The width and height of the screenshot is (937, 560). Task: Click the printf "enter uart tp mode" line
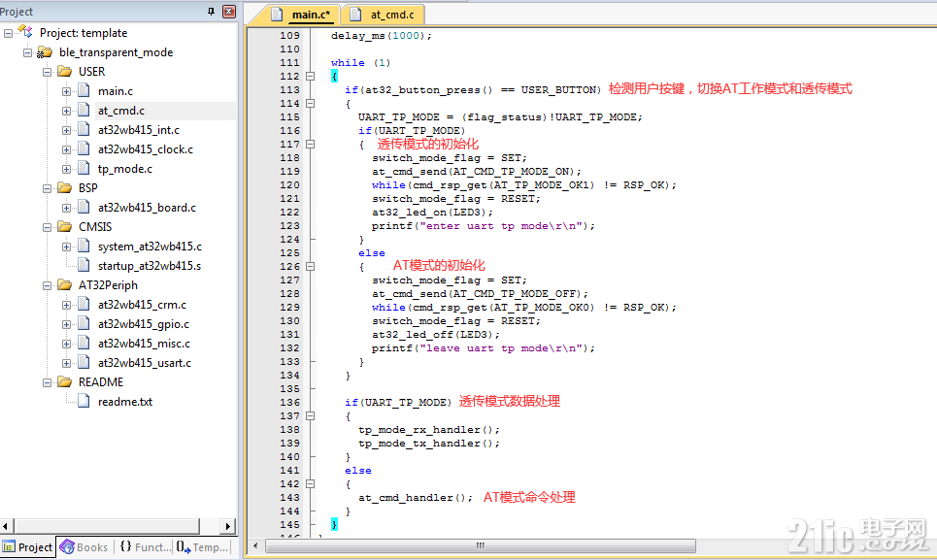(x=484, y=226)
